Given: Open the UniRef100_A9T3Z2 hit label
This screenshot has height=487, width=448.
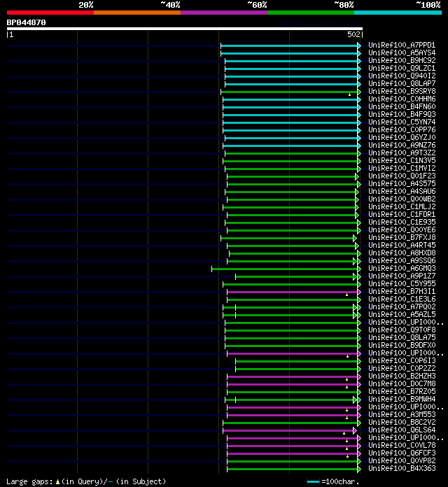Looking at the screenshot, I should click(402, 153).
